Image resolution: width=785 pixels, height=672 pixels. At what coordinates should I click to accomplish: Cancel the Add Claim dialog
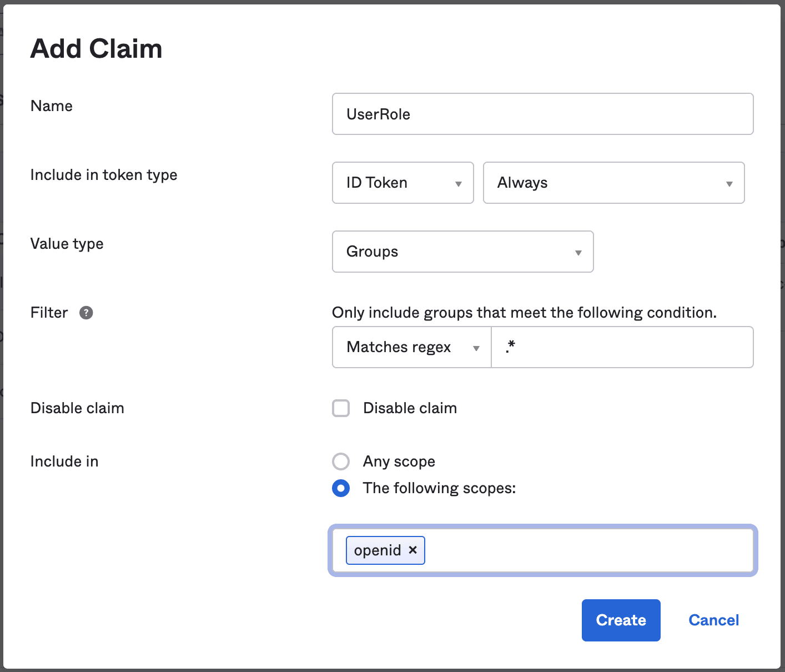pos(713,620)
